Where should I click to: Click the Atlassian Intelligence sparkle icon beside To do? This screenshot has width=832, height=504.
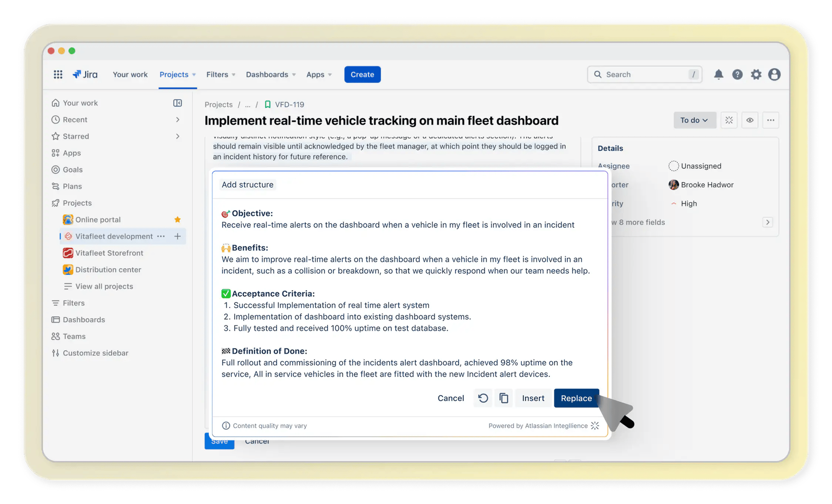coord(729,120)
